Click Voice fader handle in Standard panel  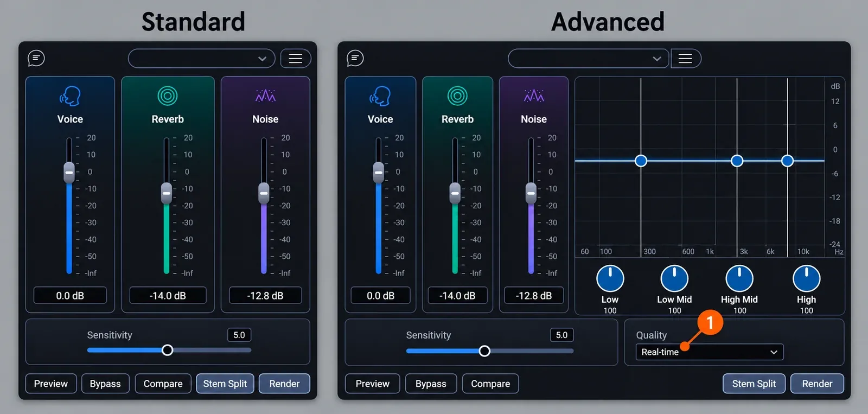point(69,173)
